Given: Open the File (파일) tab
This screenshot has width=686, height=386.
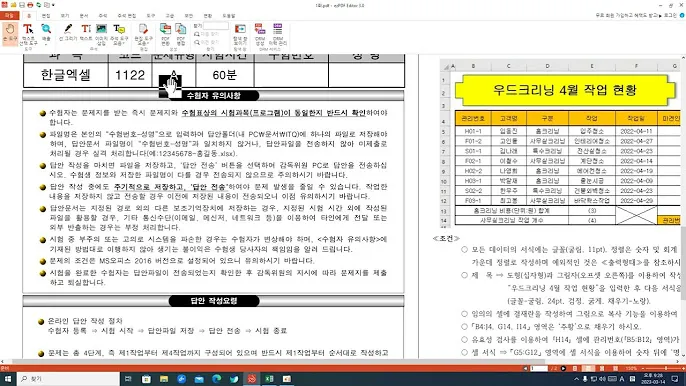Looking at the screenshot, I should point(9,16).
